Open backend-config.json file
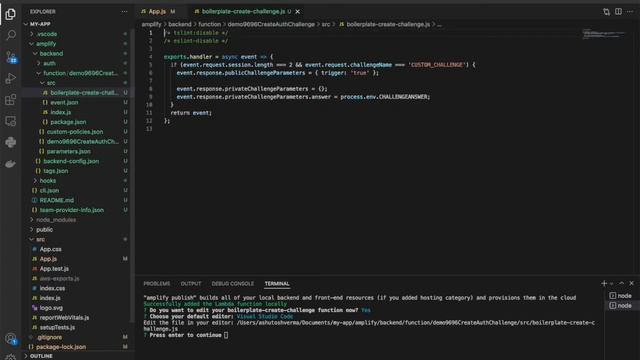This screenshot has width=640, height=360. click(71, 161)
